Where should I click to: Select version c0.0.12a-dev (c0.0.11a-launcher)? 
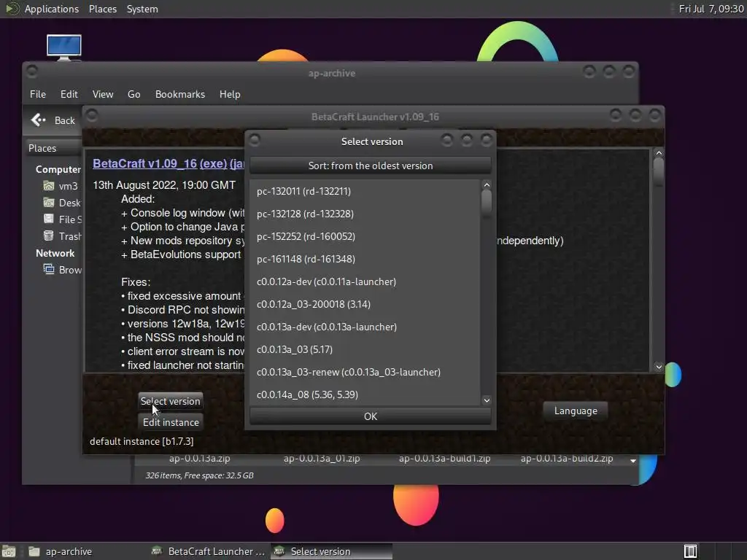pyautogui.click(x=365, y=282)
